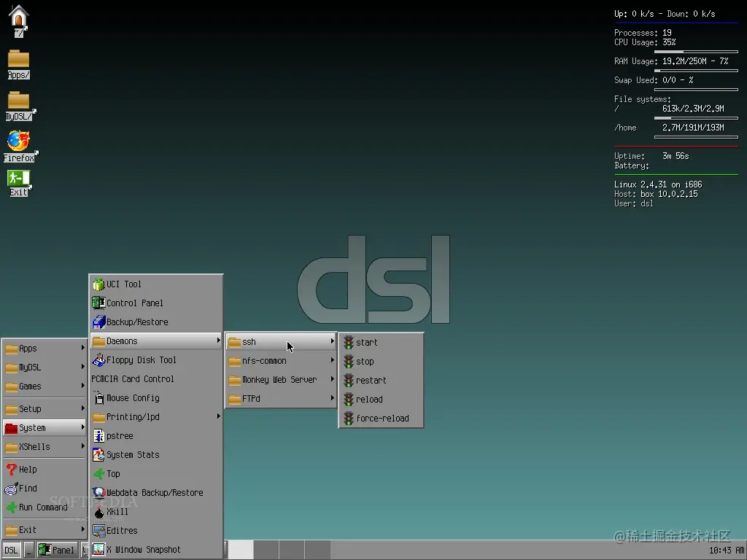The height and width of the screenshot is (560, 747).
Task: Expand the MyDSL submenu
Action: (44, 367)
